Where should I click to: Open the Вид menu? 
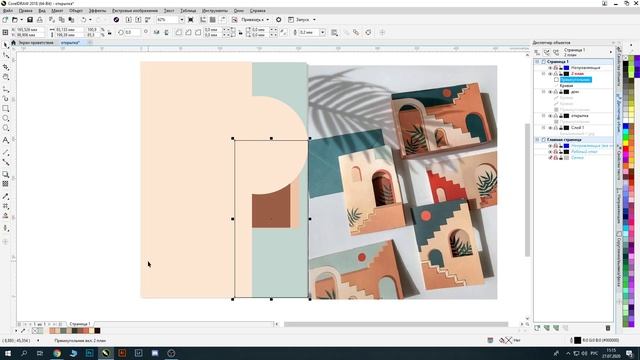[x=42, y=11]
